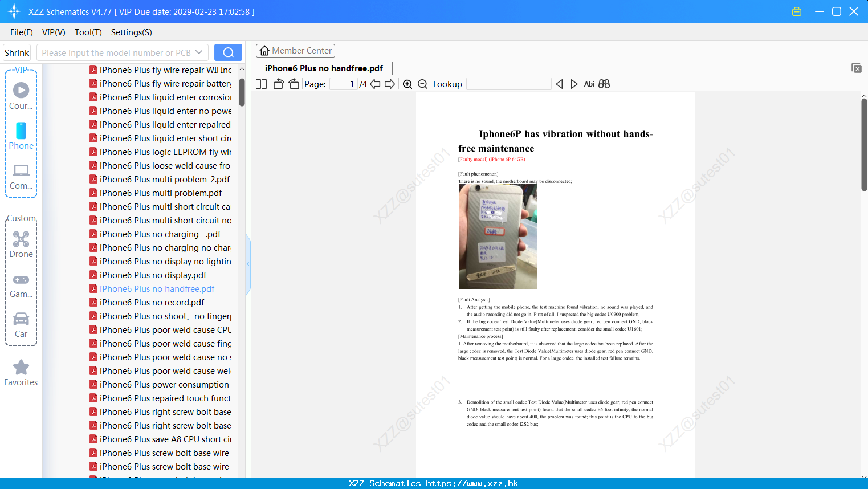Viewport: 868px width, 489px height.
Task: Collapse the file list panel handle
Action: point(248,264)
